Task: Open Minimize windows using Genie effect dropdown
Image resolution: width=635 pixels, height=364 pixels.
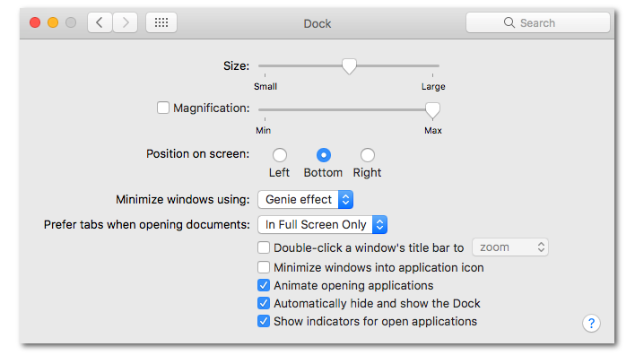Action: (x=306, y=199)
